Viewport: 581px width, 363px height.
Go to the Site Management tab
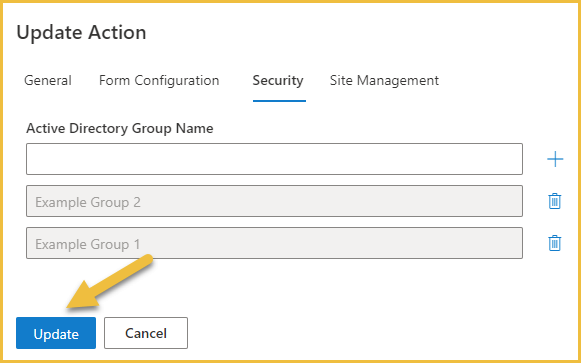pos(384,80)
